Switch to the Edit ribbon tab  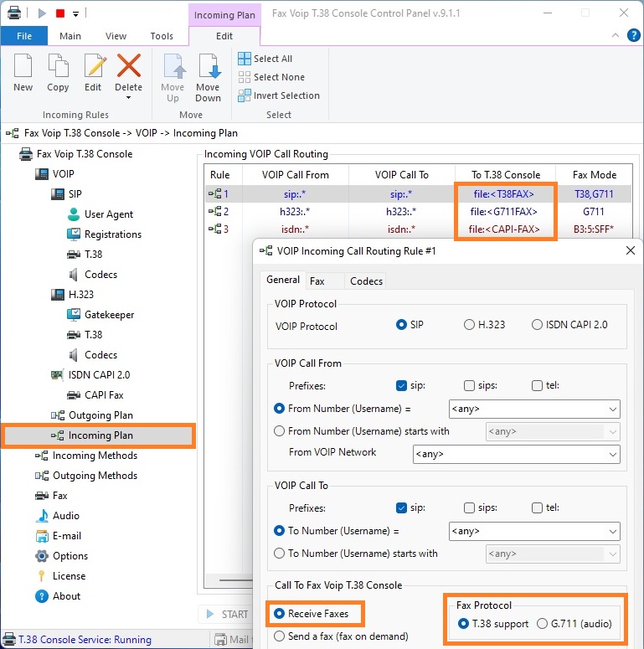pos(224,36)
